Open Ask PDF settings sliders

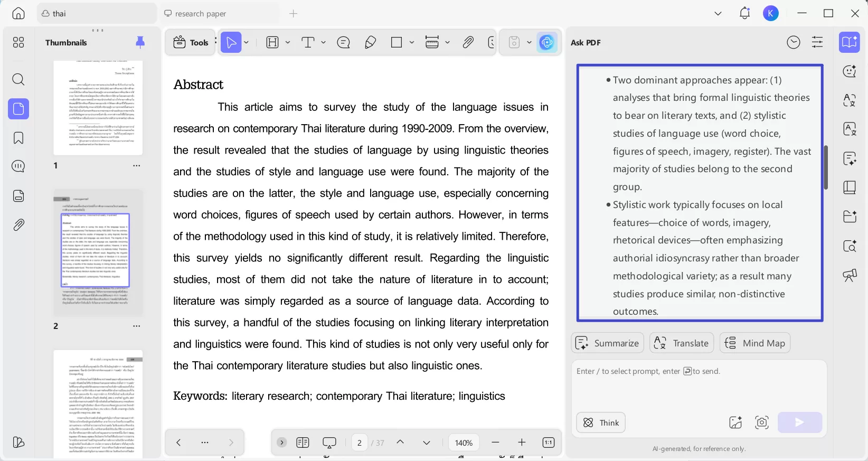(x=817, y=42)
